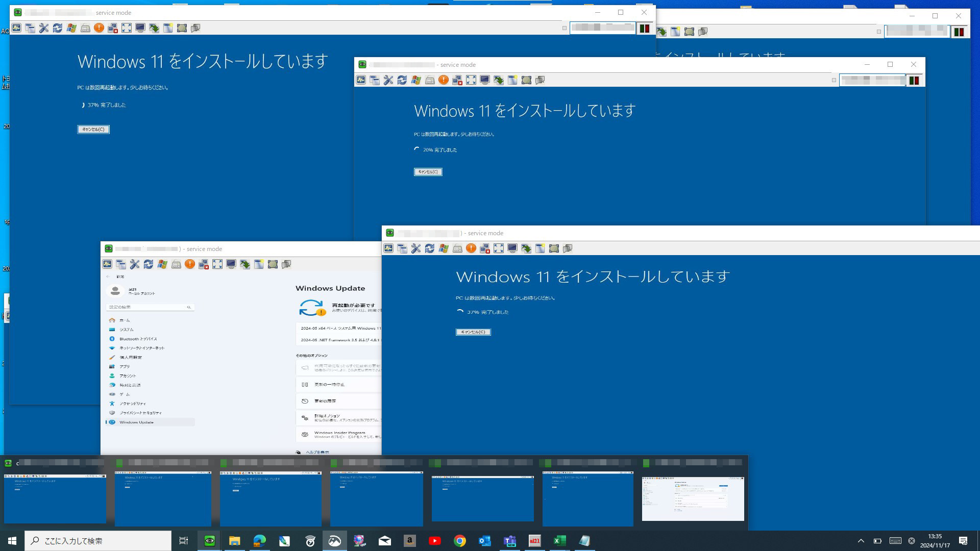Screen dimensions: 980x551
Task: Click ai21 local account profile
Action: (x=131, y=291)
